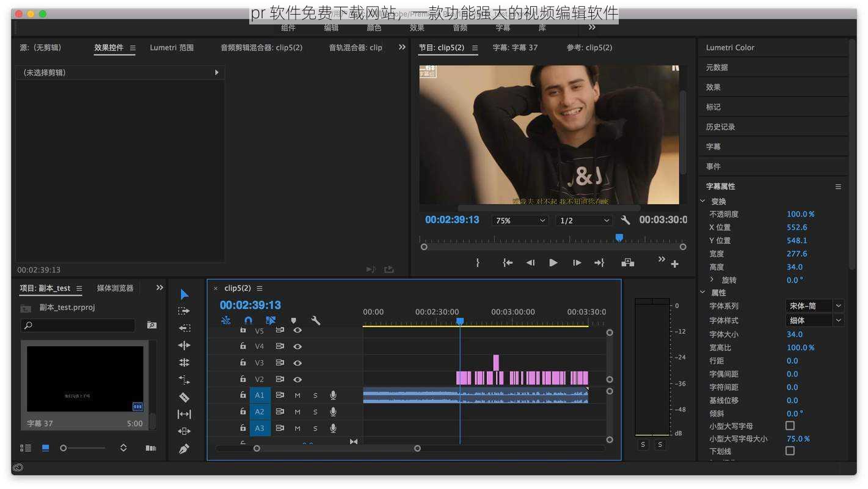This screenshot has width=868, height=489.
Task: Collapse the 变换 section
Action: pyautogui.click(x=703, y=201)
